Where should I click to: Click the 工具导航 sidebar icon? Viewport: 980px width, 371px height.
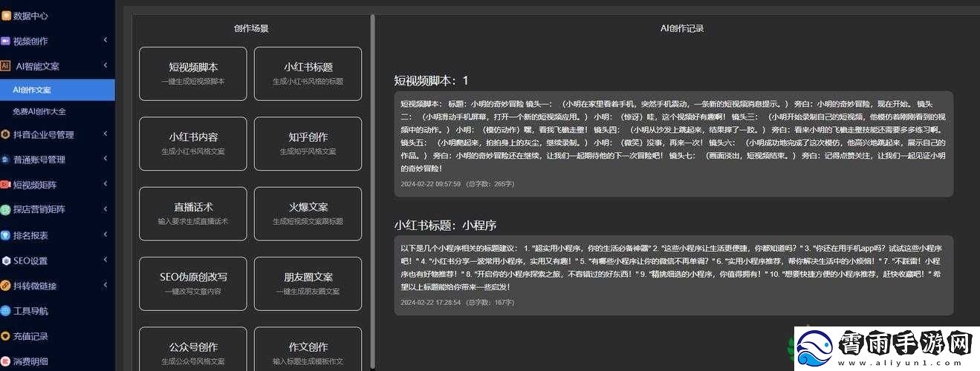[x=6, y=311]
